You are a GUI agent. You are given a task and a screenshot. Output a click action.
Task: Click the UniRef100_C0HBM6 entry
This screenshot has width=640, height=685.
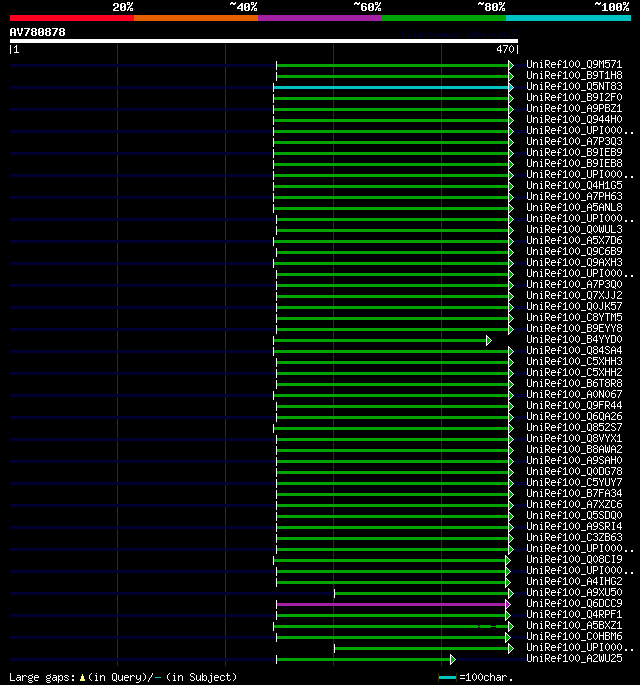[x=574, y=637]
